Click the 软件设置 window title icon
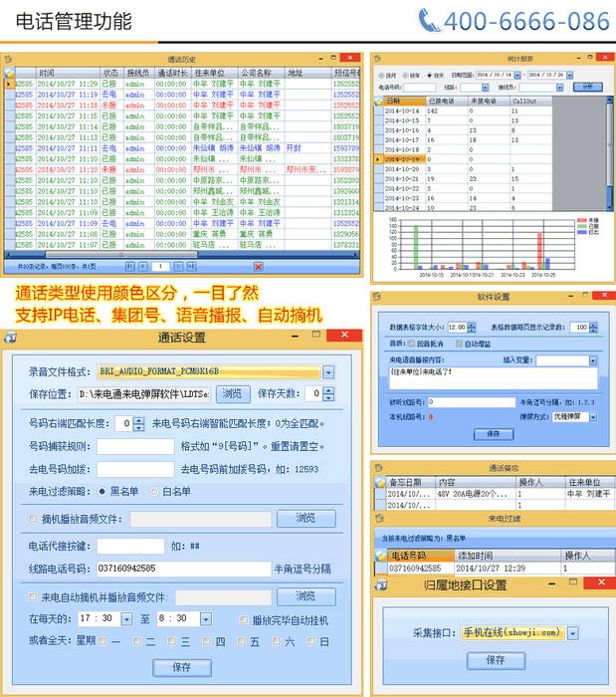Viewport: 616px width, 697px height. (x=378, y=297)
